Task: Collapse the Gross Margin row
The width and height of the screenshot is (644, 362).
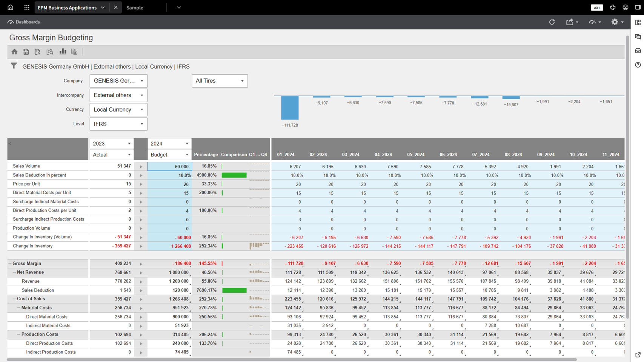Action: [10, 264]
